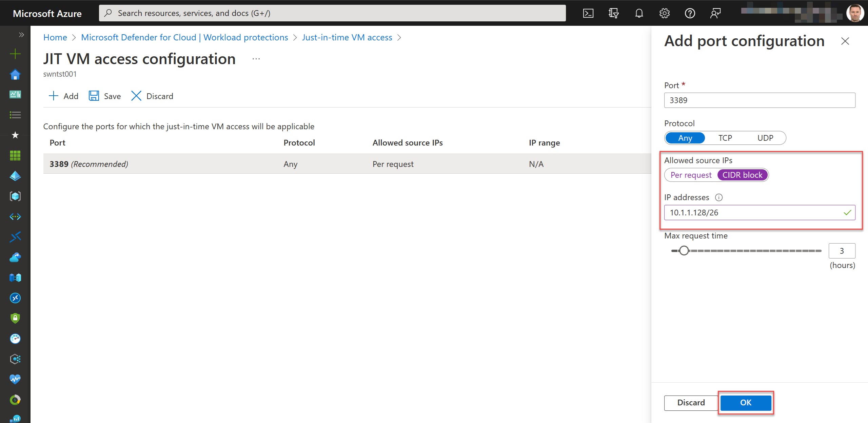
Task: Click OK to confirm port configuration
Action: click(x=746, y=403)
